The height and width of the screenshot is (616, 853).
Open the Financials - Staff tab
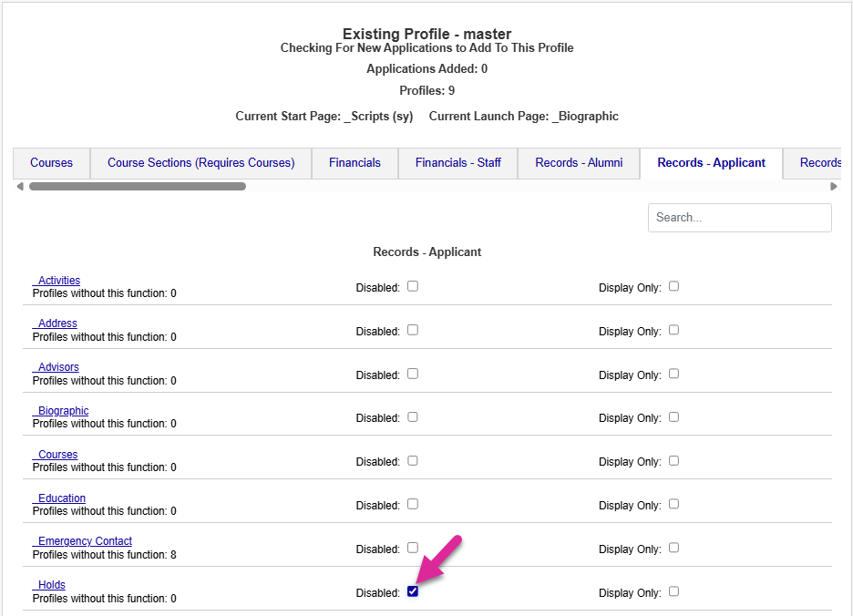(x=457, y=163)
